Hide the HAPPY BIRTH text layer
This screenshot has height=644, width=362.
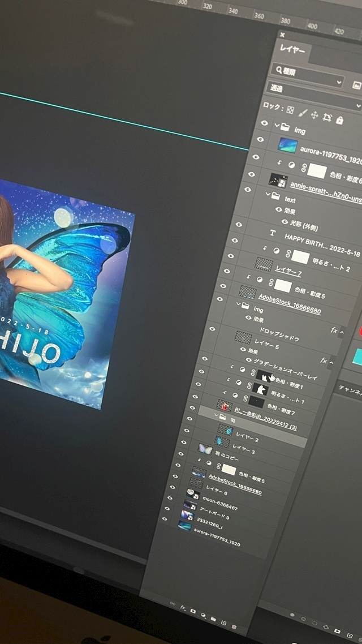click(239, 225)
